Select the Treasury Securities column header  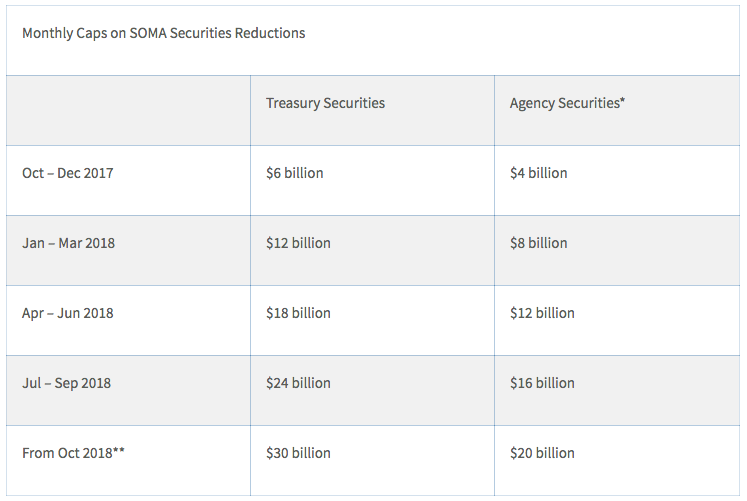[325, 103]
